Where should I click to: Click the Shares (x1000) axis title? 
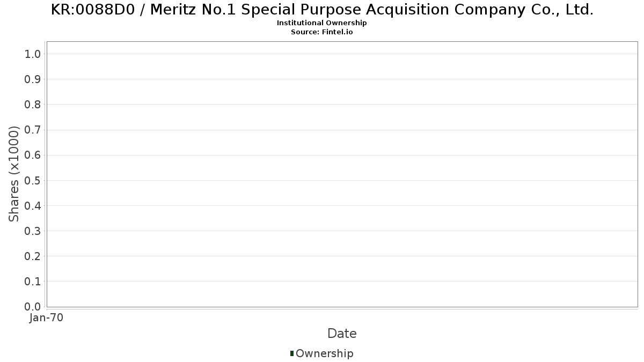pos(14,174)
